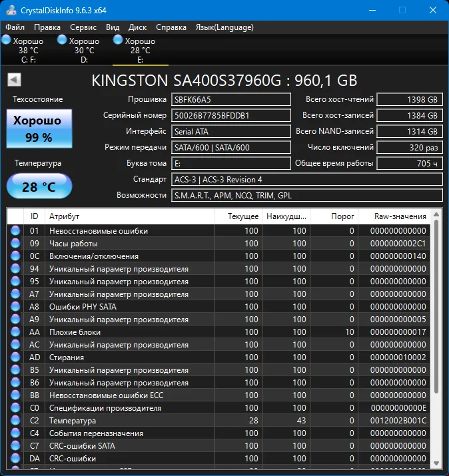Click status orb for A8 Ошибки PHY SATA

pyautogui.click(x=15, y=307)
